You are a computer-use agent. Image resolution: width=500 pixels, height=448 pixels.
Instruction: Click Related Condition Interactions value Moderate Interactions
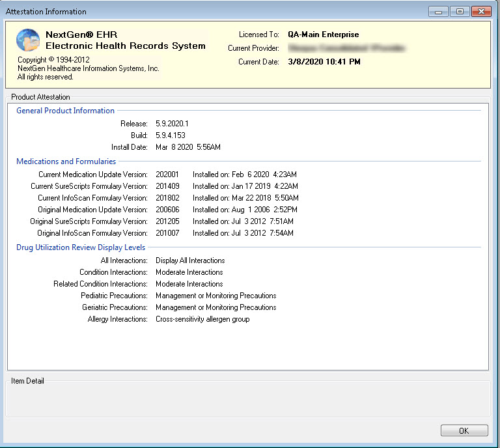coord(189,284)
